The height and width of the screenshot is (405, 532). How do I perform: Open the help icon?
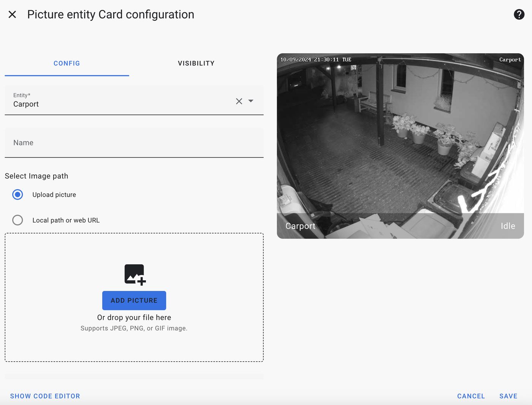pos(519,14)
